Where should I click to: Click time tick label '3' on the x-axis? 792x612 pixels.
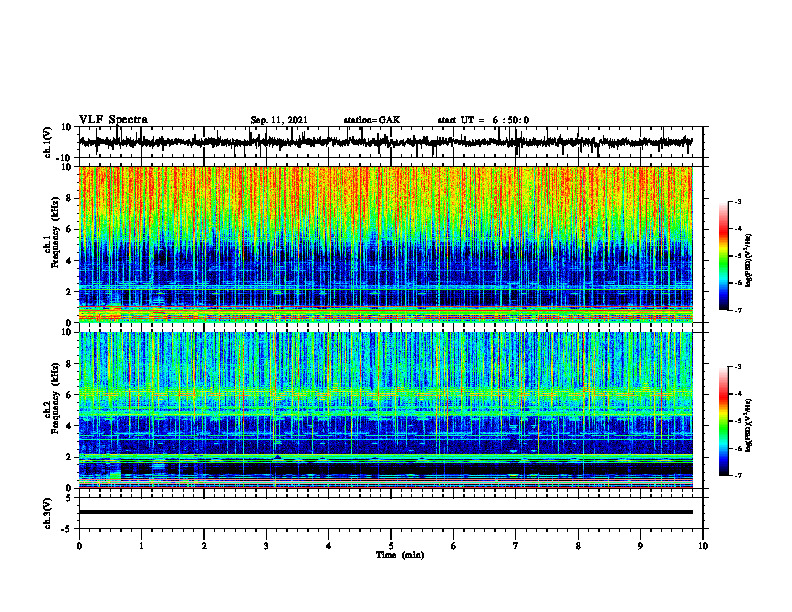266,546
